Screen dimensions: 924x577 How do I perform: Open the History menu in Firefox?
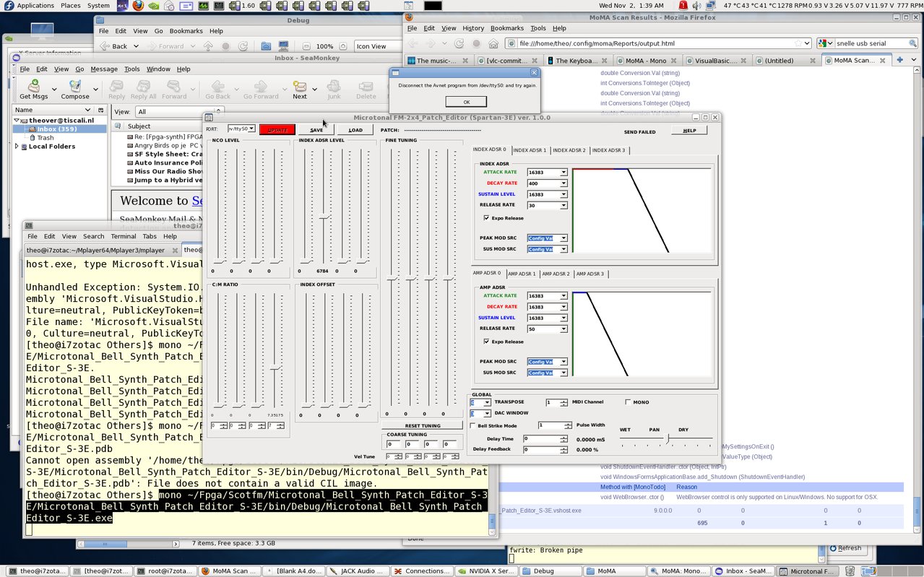pyautogui.click(x=473, y=28)
